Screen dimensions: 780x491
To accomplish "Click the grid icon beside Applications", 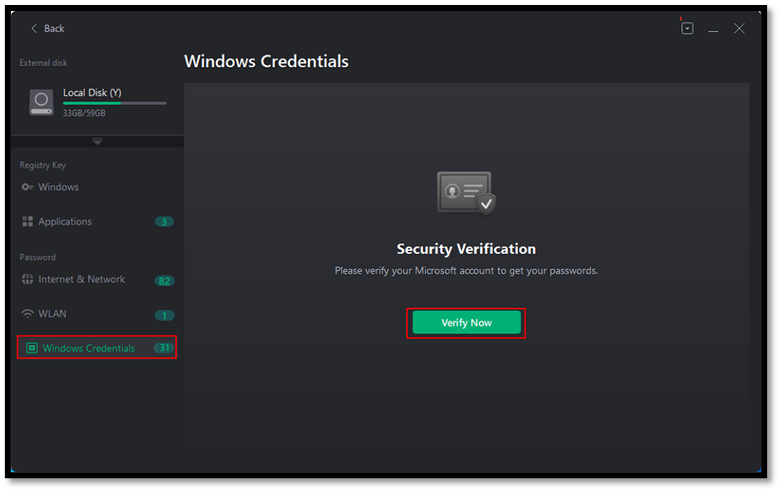I will pos(27,221).
